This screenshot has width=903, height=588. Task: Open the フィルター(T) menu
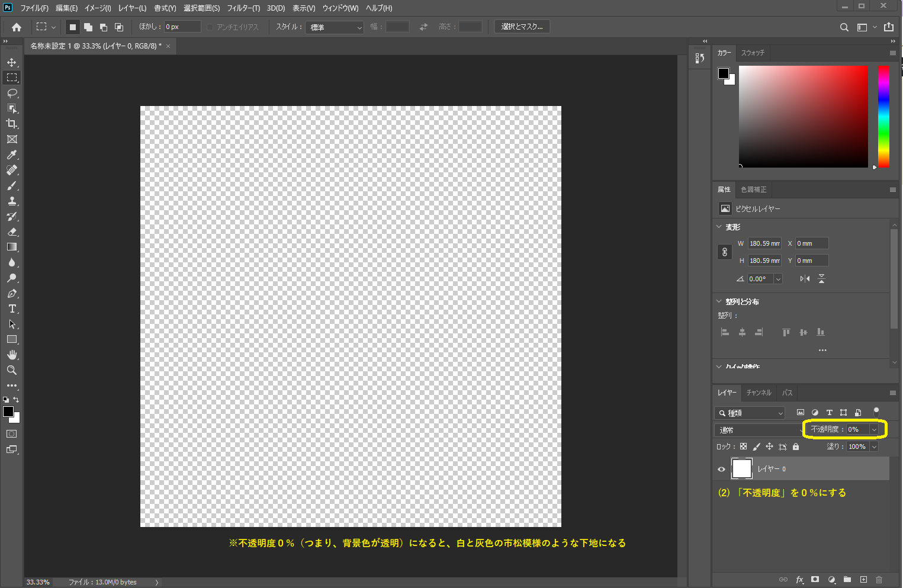click(x=243, y=8)
